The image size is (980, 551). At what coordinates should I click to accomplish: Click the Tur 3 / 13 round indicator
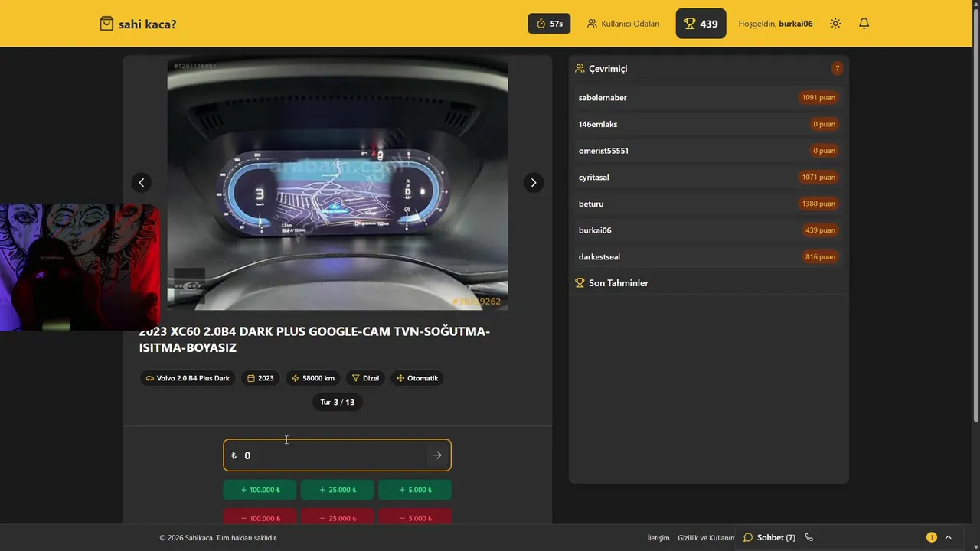tap(338, 402)
